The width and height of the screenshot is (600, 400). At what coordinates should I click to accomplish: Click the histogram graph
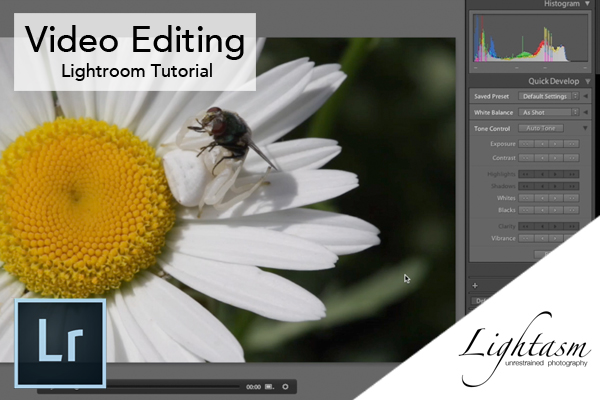530,38
